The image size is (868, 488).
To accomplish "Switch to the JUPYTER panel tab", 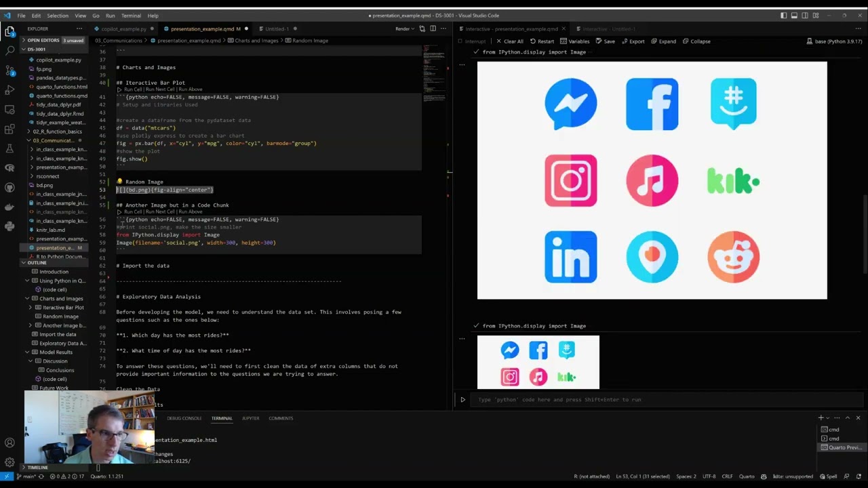I will coord(250,418).
